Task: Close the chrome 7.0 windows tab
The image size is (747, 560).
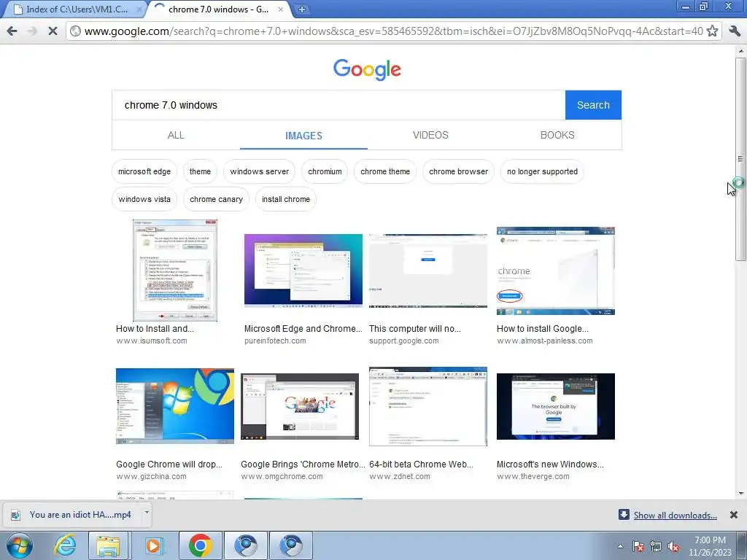Action: pos(281,9)
